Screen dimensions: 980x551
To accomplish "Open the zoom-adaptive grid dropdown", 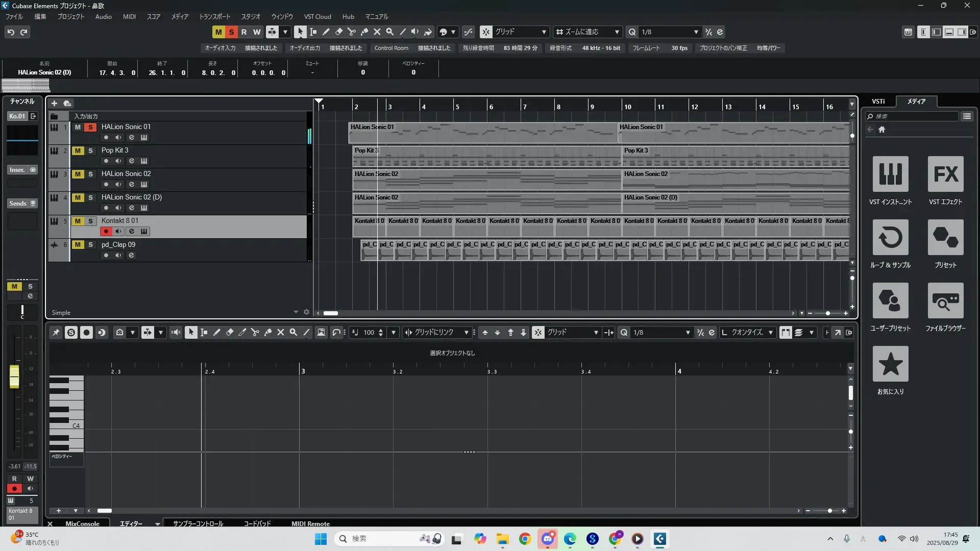I will click(617, 32).
